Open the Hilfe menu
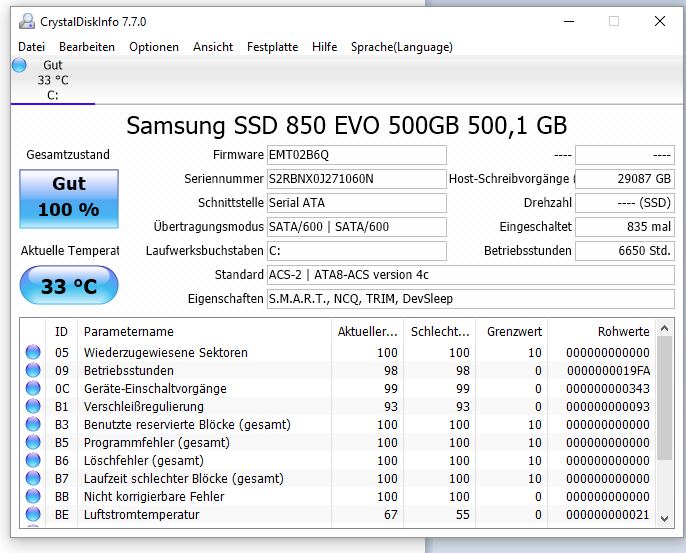The height and width of the screenshot is (553, 686). click(x=325, y=47)
